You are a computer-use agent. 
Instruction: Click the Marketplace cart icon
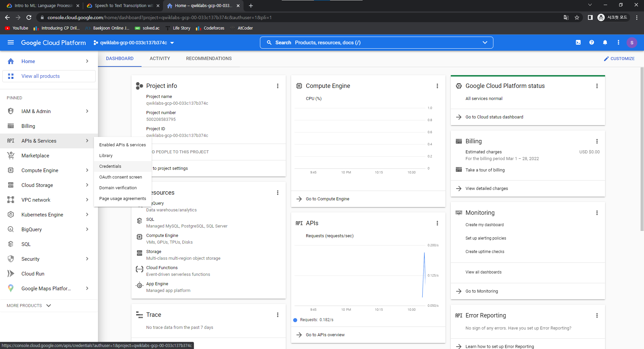(x=11, y=155)
